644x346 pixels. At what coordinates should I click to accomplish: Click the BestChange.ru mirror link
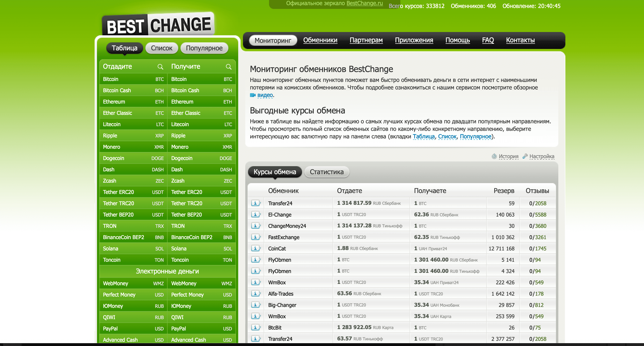click(x=365, y=3)
